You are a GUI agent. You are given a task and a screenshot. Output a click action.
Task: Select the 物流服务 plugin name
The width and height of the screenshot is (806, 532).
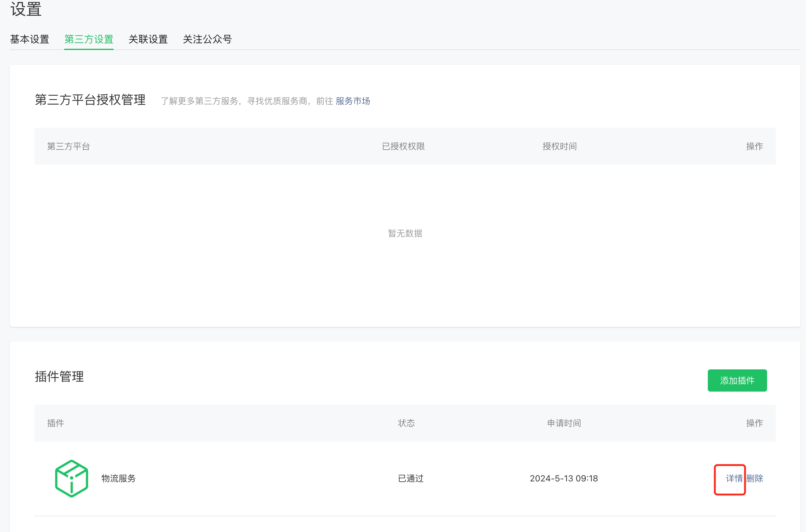119,478
